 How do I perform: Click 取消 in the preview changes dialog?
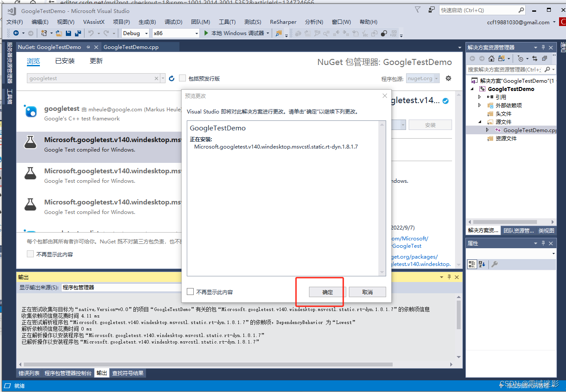click(x=367, y=292)
